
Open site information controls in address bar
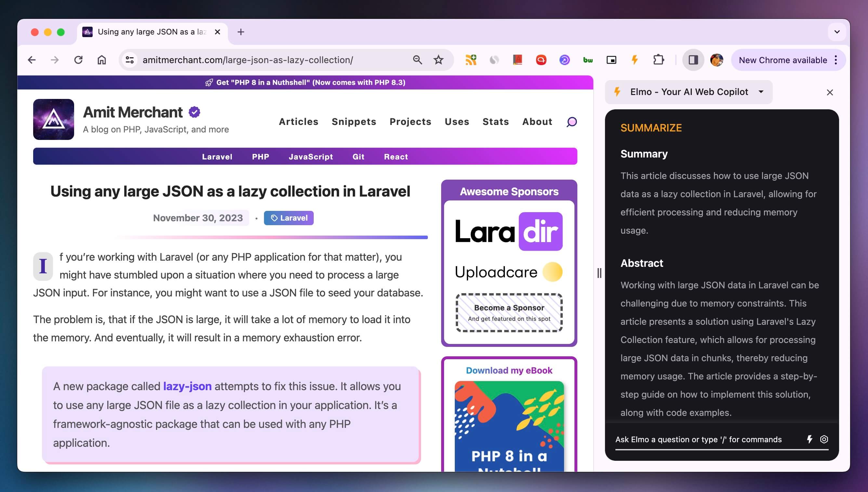pyautogui.click(x=130, y=60)
